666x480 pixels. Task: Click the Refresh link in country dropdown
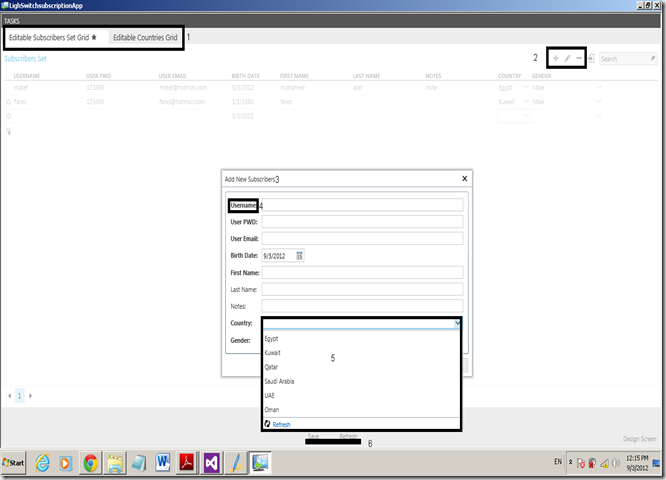click(282, 424)
